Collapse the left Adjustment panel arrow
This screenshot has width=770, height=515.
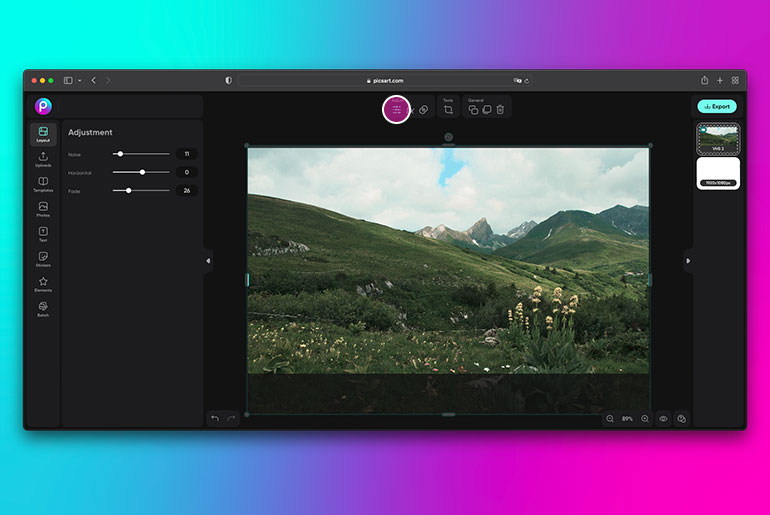[208, 261]
